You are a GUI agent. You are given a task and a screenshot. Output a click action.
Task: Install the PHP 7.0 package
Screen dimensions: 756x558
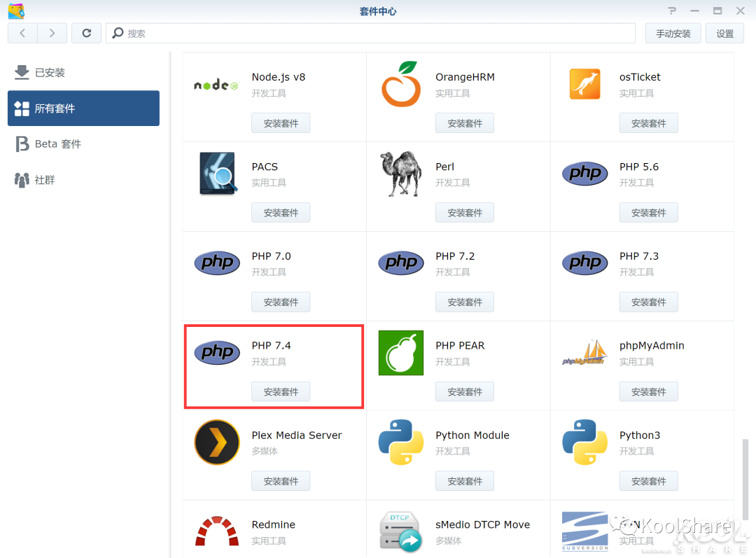pyautogui.click(x=281, y=302)
